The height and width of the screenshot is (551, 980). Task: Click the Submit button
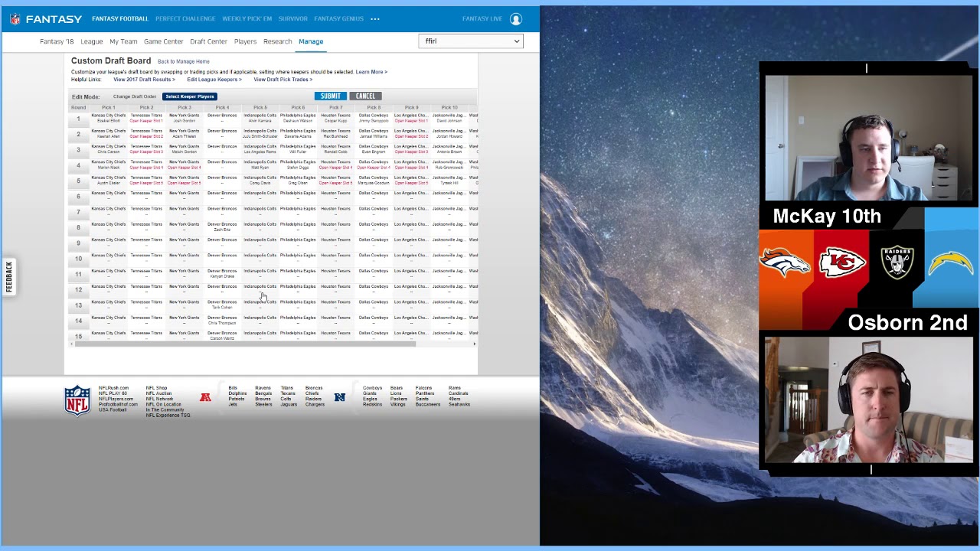point(330,96)
